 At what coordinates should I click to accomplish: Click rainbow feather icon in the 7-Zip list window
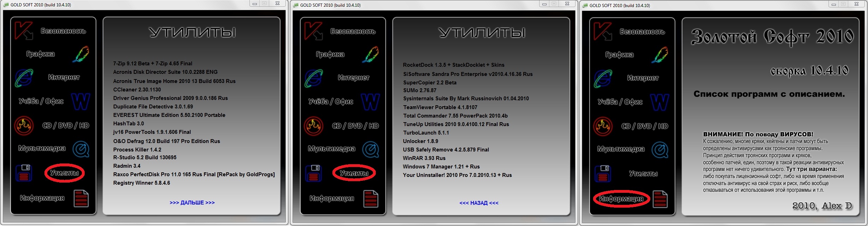(x=81, y=54)
